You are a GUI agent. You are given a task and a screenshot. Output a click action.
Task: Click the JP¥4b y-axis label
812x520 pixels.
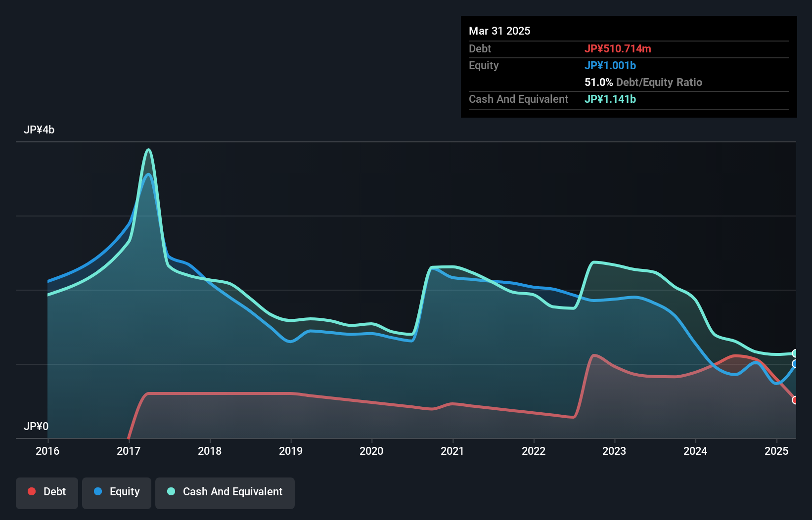click(39, 130)
